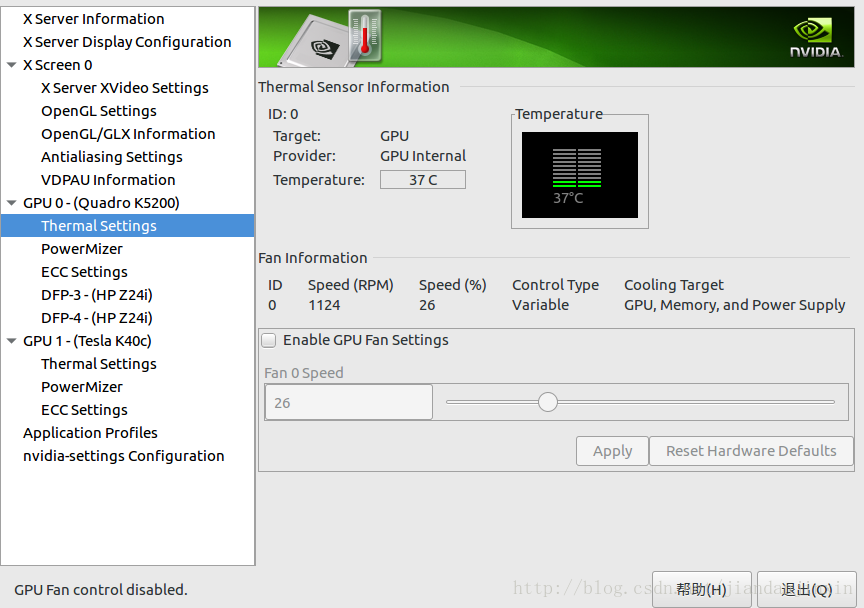Click the Speed (RPM) column header
The image size is (864, 608).
350,285
